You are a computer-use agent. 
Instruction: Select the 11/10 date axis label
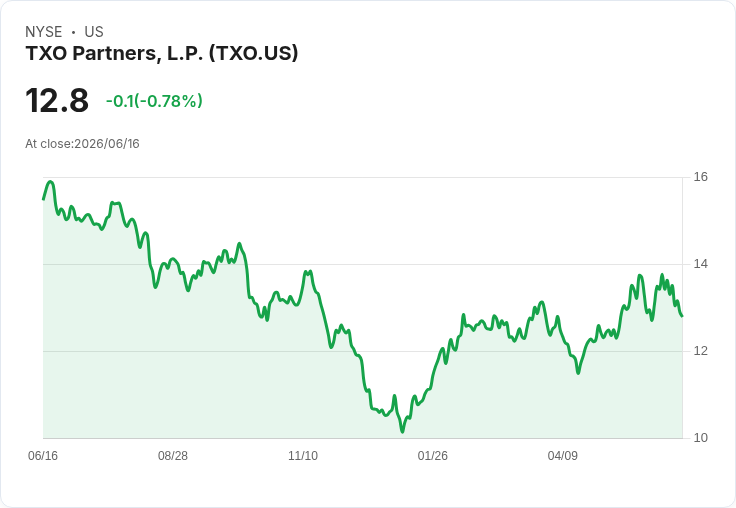[303, 456]
